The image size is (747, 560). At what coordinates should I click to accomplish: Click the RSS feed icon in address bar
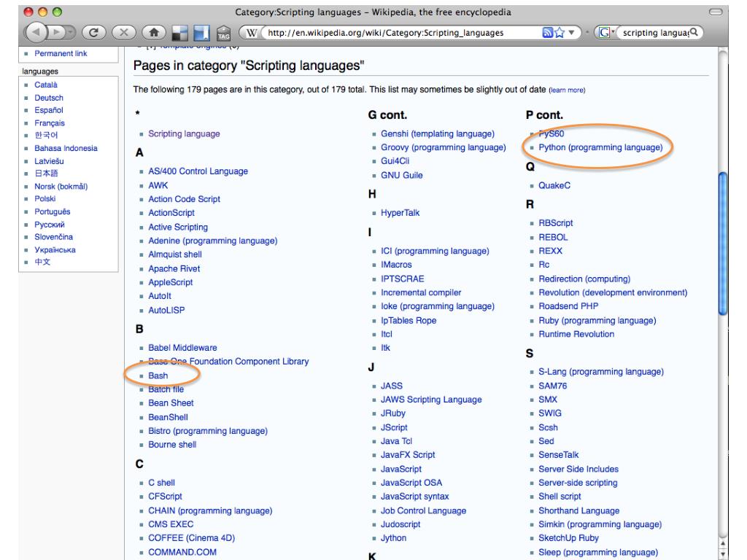[x=547, y=32]
